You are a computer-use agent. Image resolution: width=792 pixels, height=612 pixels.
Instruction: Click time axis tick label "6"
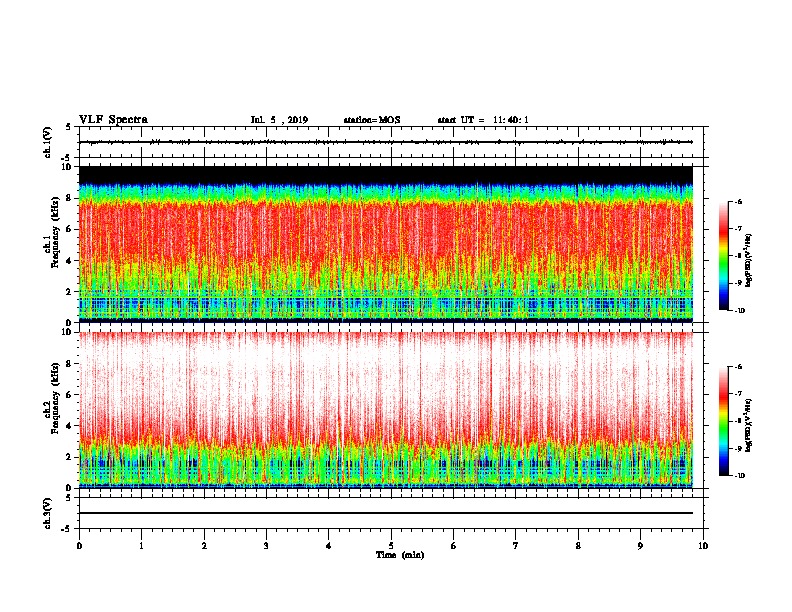[454, 546]
